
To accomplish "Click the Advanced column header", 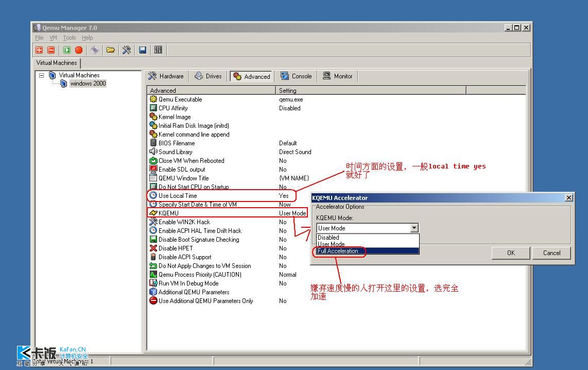I will coord(211,90).
